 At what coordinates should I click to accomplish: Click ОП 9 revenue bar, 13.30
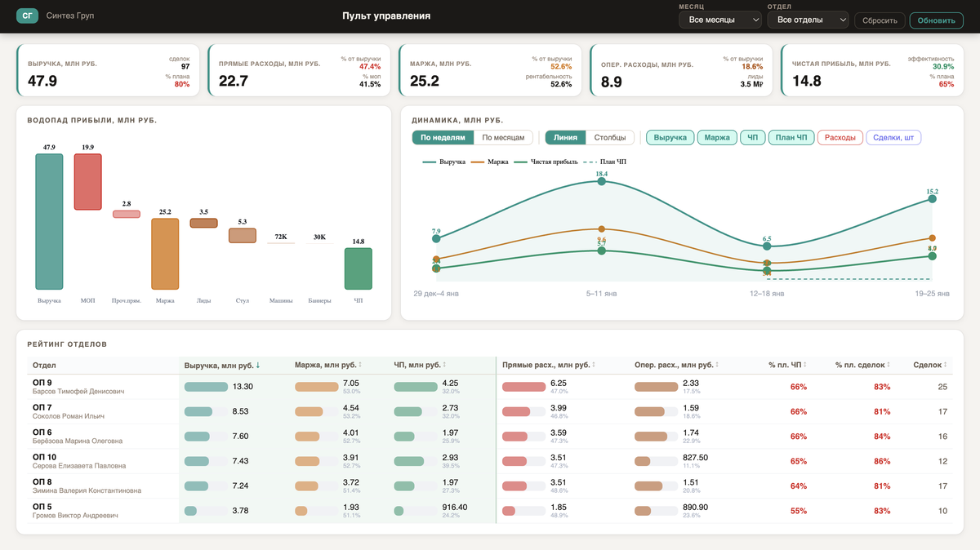point(206,387)
